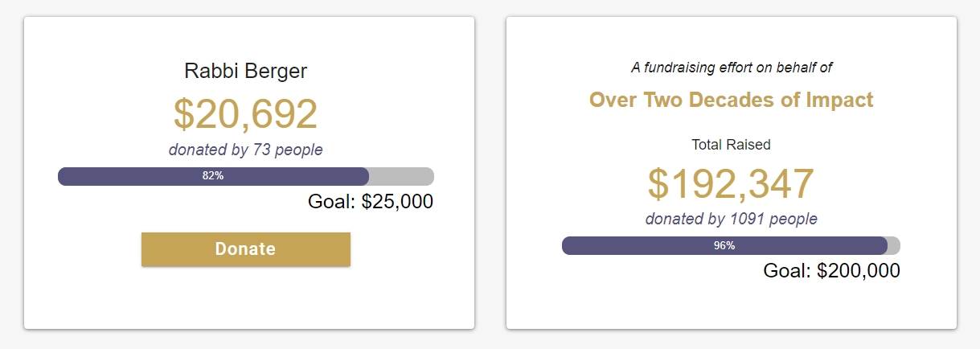Click the 96% percentage label
Screen dimensions: 980x349
[724, 245]
